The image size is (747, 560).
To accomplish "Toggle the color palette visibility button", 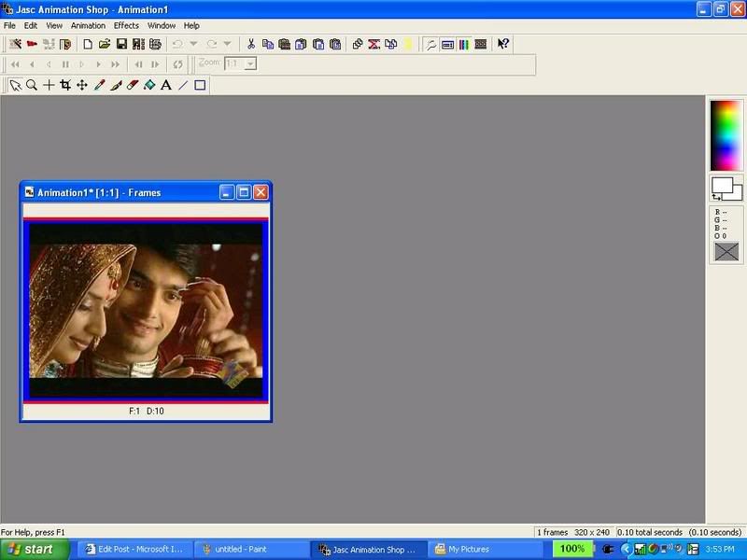I will [x=464, y=44].
